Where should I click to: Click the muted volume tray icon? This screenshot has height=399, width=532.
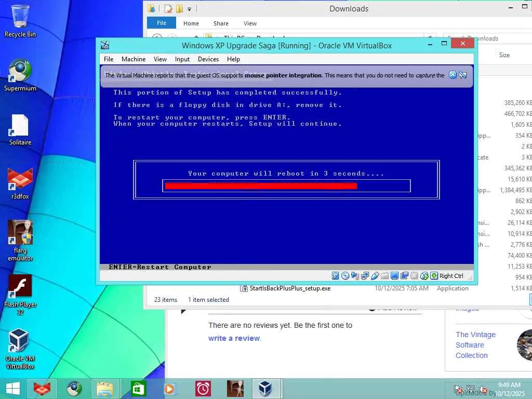[483, 390]
